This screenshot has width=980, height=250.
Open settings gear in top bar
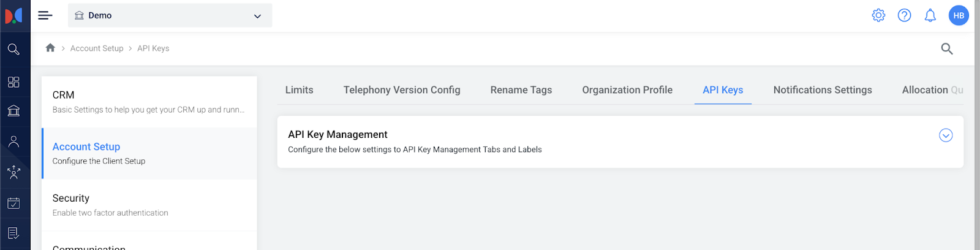coord(878,15)
